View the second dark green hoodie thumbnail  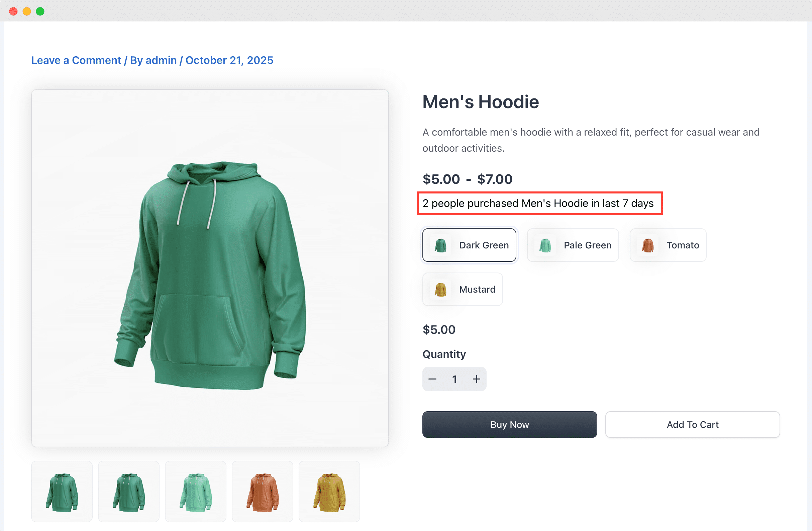pyautogui.click(x=129, y=491)
